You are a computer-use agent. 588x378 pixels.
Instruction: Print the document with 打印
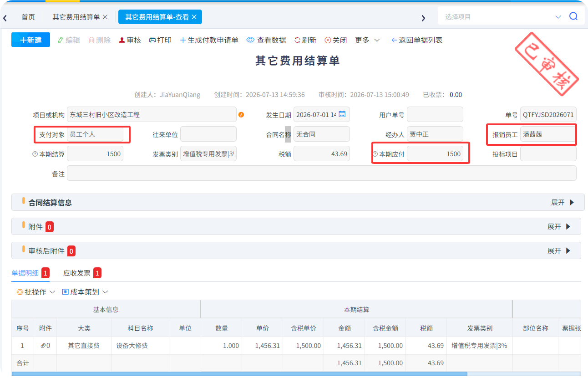tap(160, 40)
